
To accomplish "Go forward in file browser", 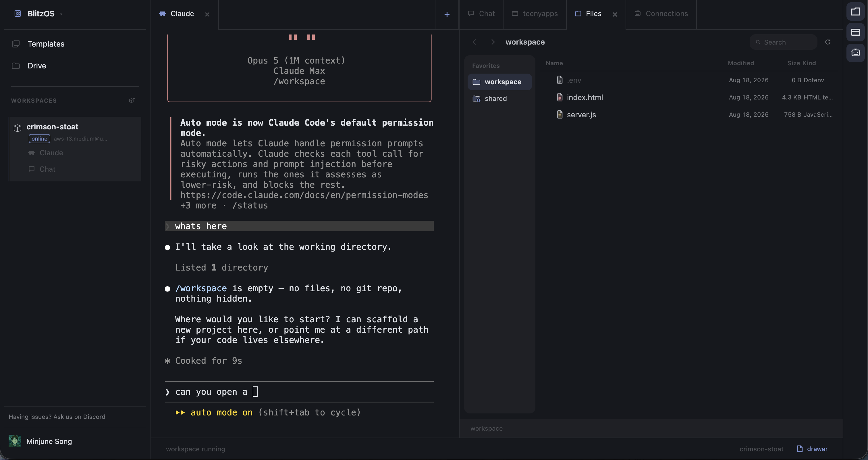I will (x=493, y=42).
